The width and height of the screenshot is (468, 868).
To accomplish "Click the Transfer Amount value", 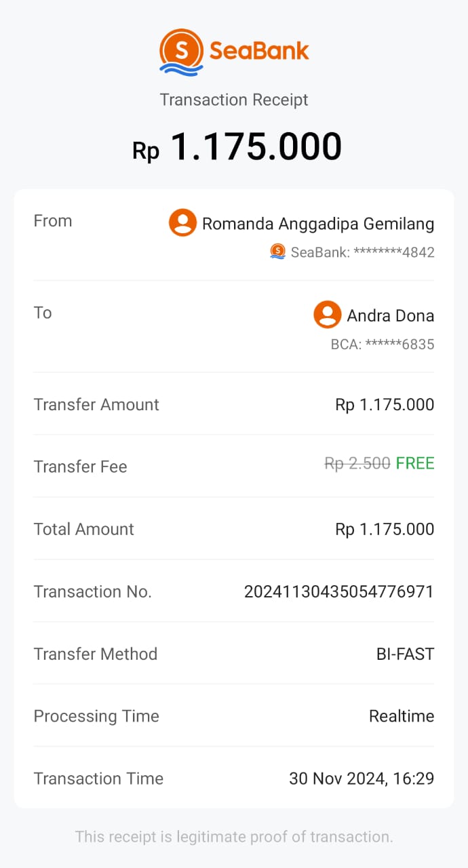I will tap(385, 405).
